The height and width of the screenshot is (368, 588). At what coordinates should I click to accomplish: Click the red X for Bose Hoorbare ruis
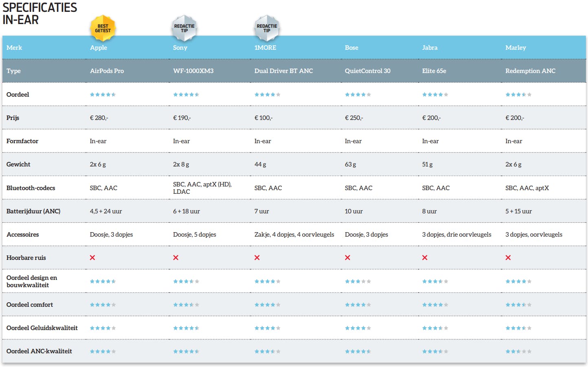348,258
